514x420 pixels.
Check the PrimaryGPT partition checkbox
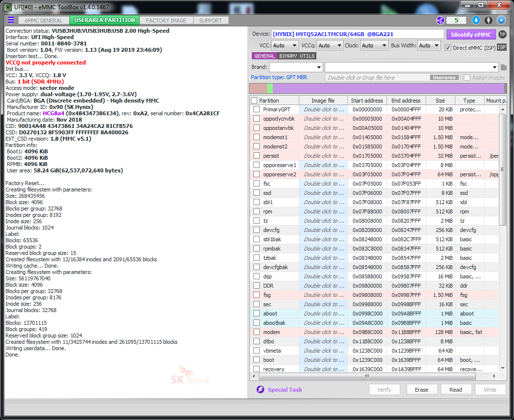tap(257, 109)
